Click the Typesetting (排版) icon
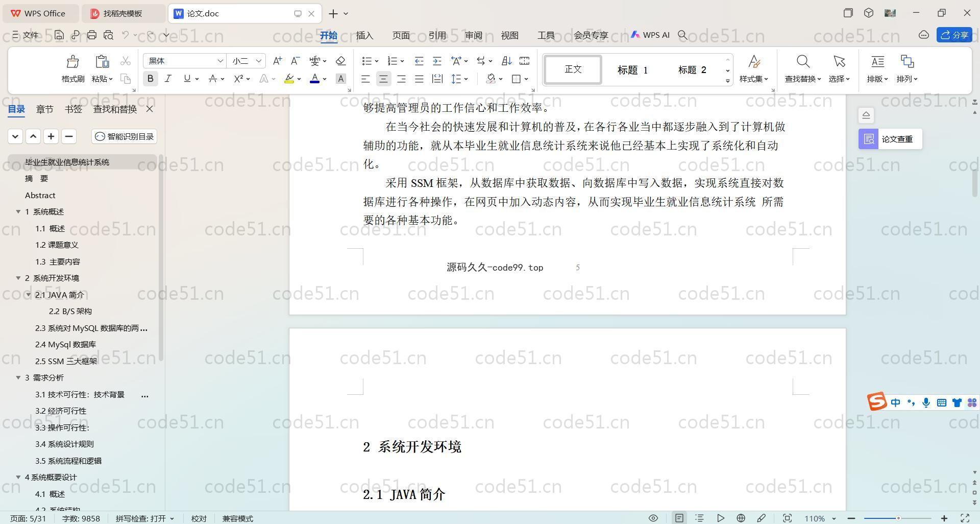980x524 pixels. click(877, 62)
